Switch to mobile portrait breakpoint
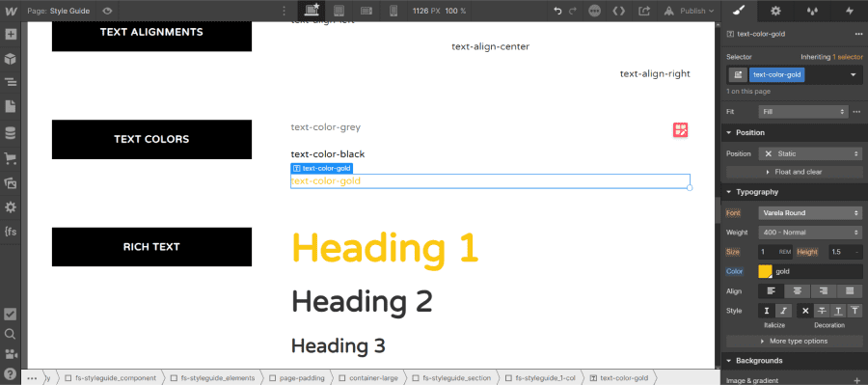The image size is (868, 385). (393, 11)
